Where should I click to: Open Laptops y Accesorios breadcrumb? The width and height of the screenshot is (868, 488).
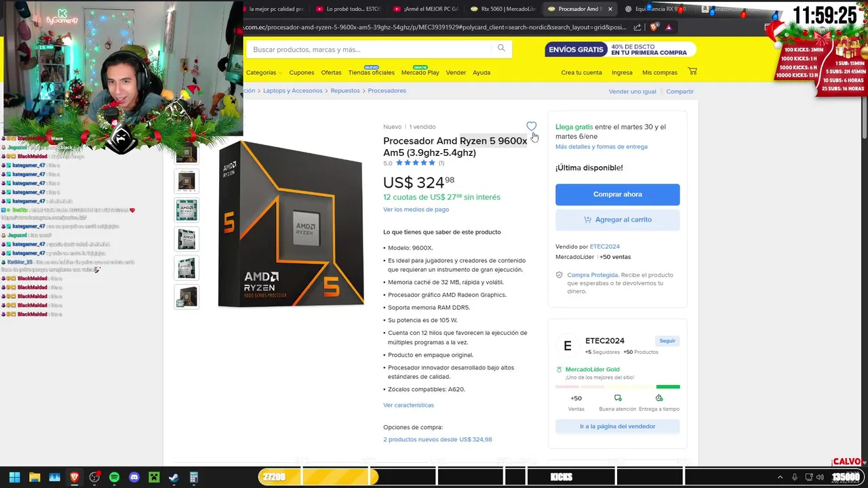(x=293, y=91)
